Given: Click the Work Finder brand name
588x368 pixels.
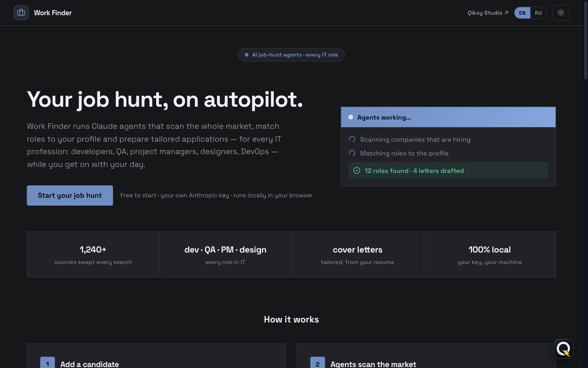Looking at the screenshot, I should [53, 13].
